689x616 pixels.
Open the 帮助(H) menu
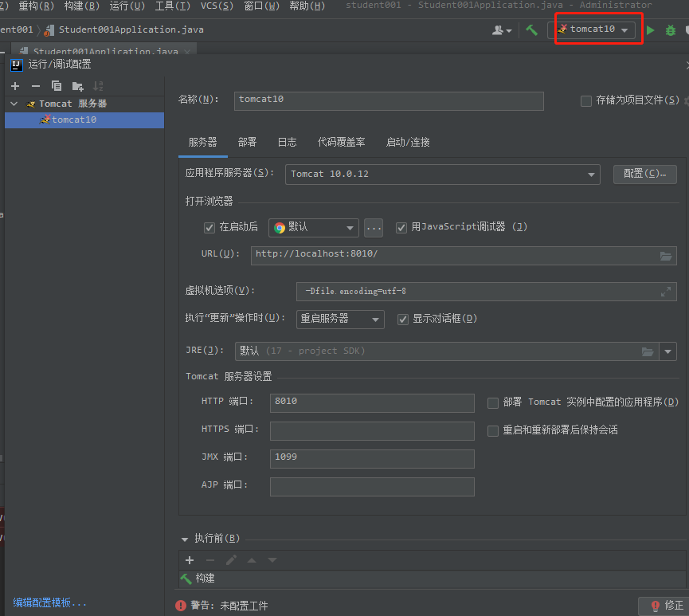click(x=307, y=6)
